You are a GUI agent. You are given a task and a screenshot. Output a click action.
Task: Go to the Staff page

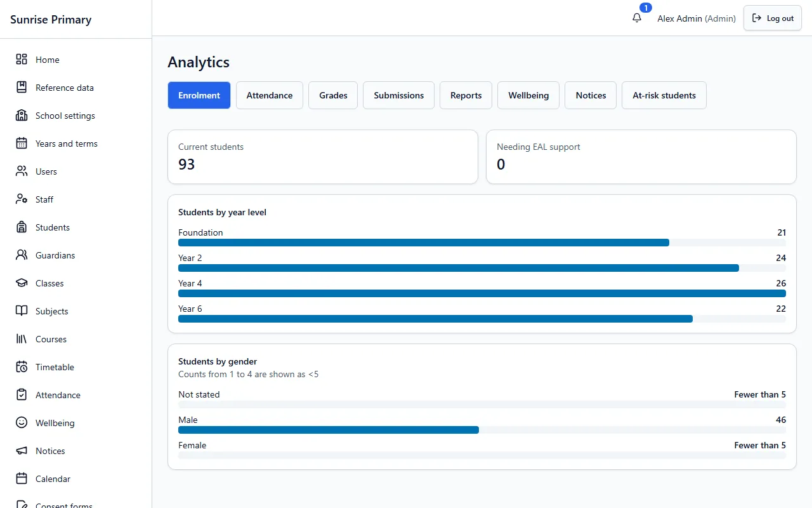pos(76,199)
